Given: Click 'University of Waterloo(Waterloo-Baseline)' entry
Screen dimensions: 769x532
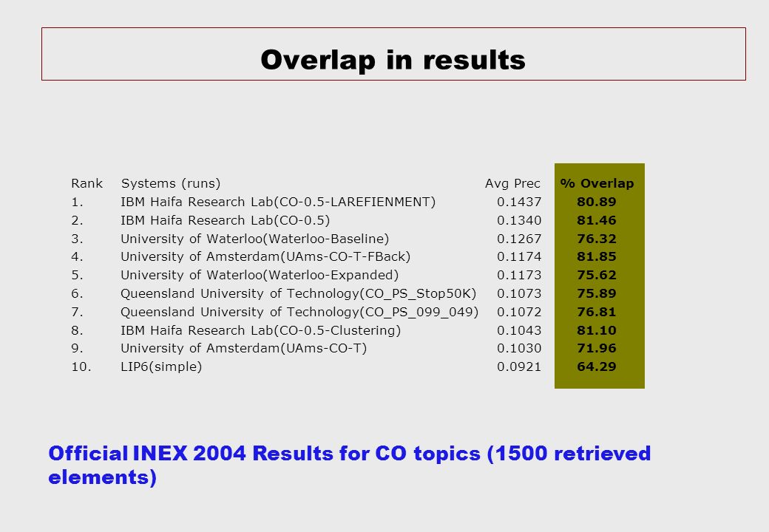Looking at the screenshot, I should [x=254, y=239].
